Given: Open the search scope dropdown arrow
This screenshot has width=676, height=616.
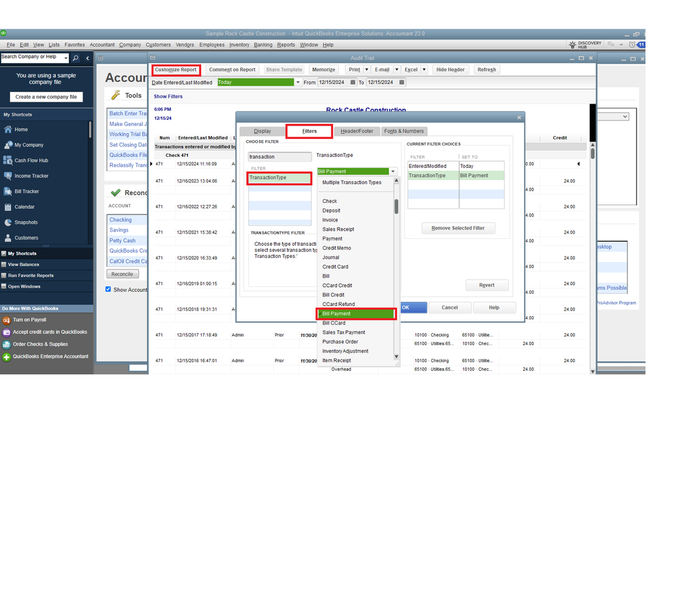Looking at the screenshot, I should [66, 58].
